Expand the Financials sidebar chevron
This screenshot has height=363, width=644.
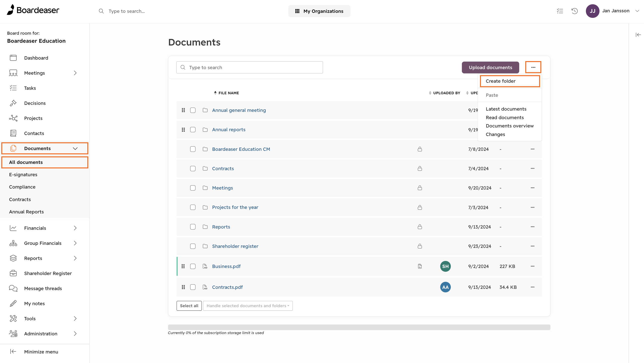pos(75,228)
